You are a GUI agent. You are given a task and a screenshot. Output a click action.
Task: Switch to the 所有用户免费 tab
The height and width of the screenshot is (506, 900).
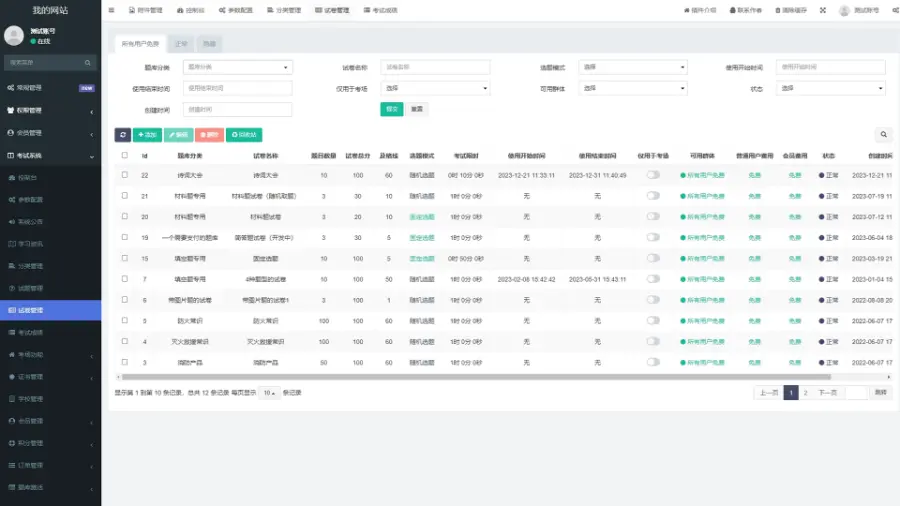point(140,44)
